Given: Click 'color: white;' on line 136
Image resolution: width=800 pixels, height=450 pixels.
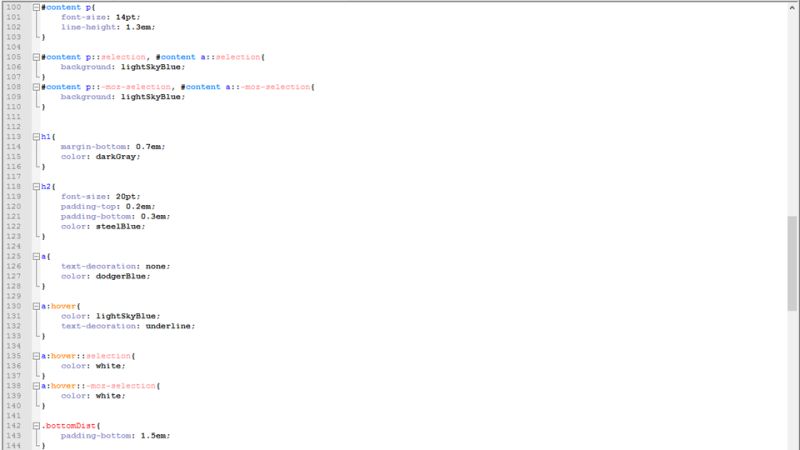Looking at the screenshot, I should [93, 366].
